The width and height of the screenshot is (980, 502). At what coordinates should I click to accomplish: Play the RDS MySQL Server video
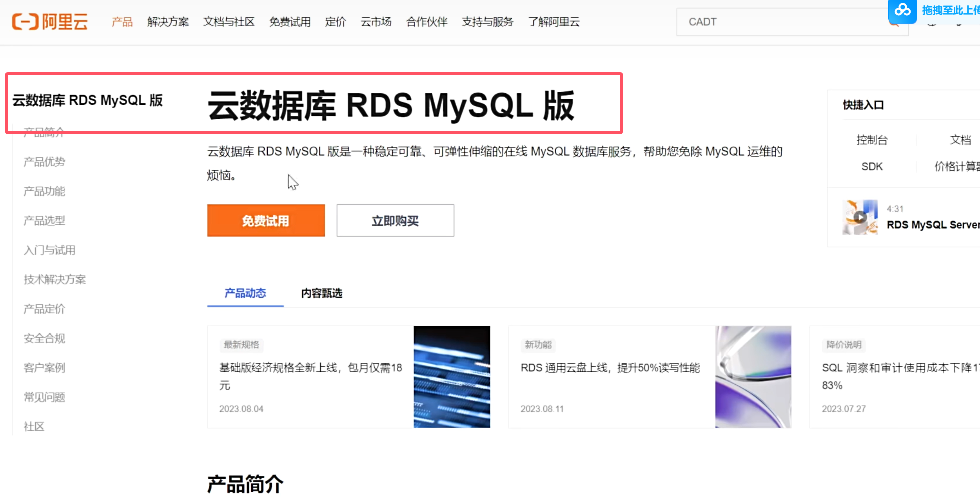860,217
